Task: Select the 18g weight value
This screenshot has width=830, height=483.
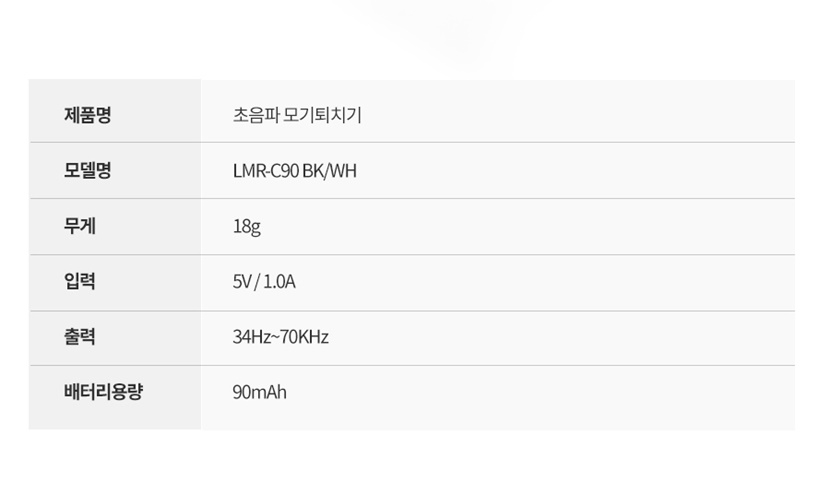Action: point(247,227)
